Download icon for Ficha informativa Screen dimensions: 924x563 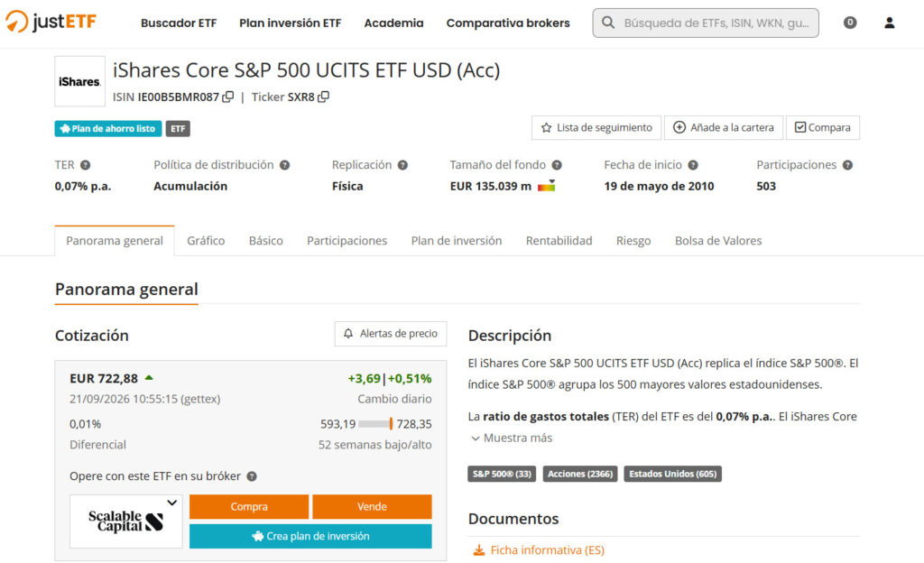pos(479,550)
